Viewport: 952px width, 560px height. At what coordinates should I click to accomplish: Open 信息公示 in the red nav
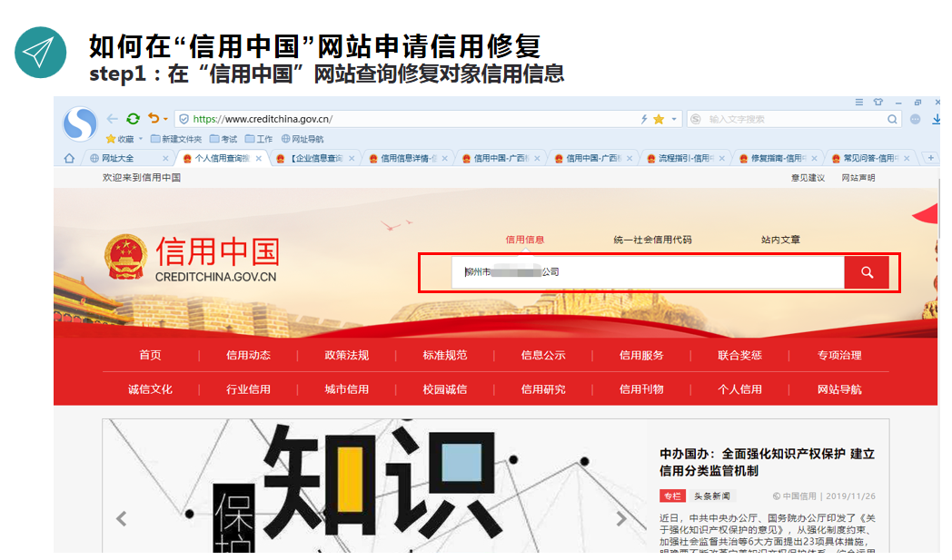pos(543,355)
